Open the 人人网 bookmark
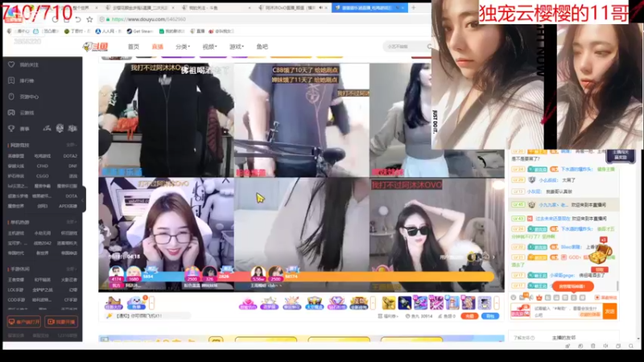 pos(108,31)
